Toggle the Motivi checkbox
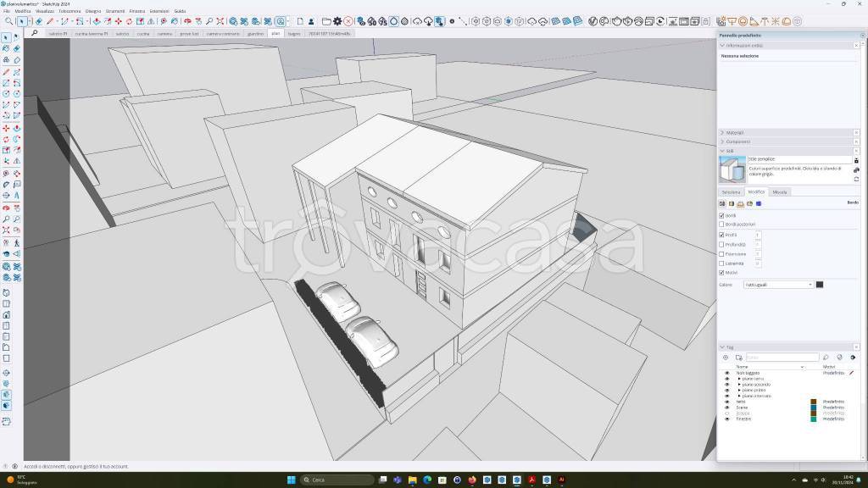Image resolution: width=868 pixels, height=488 pixels. [x=722, y=273]
